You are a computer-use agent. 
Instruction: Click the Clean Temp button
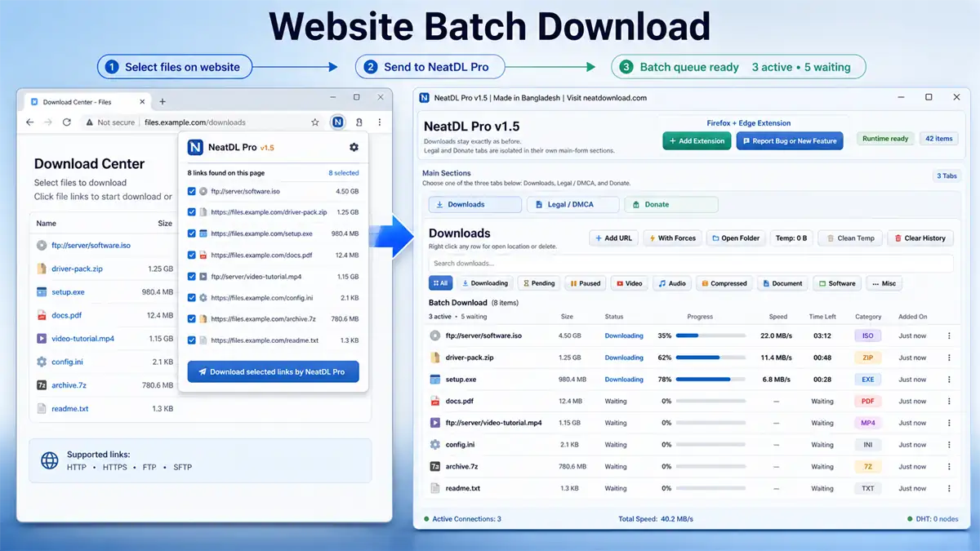[850, 238]
